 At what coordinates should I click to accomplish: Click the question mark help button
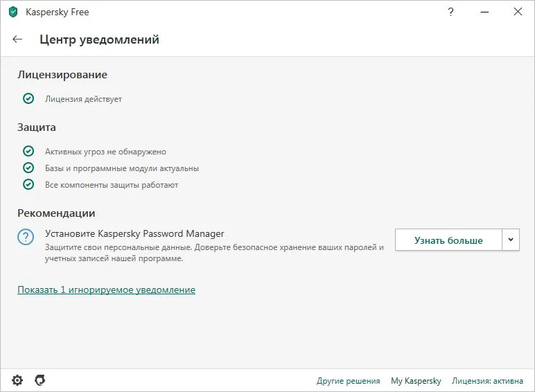451,12
